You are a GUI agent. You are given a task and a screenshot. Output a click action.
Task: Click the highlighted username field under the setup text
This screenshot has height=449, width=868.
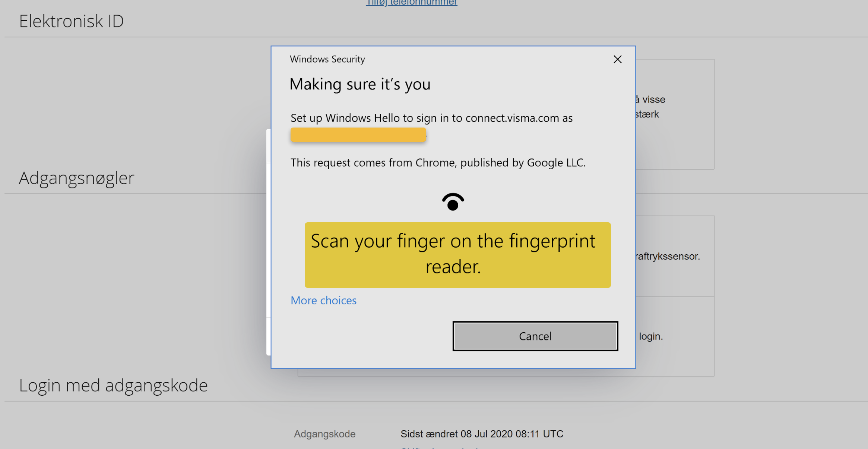358,134
